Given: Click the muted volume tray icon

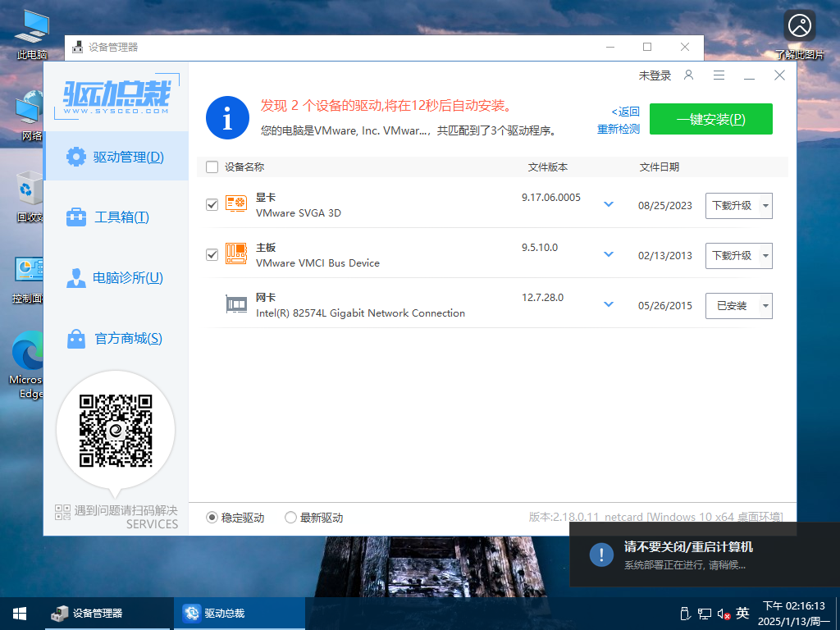Looking at the screenshot, I should pos(724,614).
